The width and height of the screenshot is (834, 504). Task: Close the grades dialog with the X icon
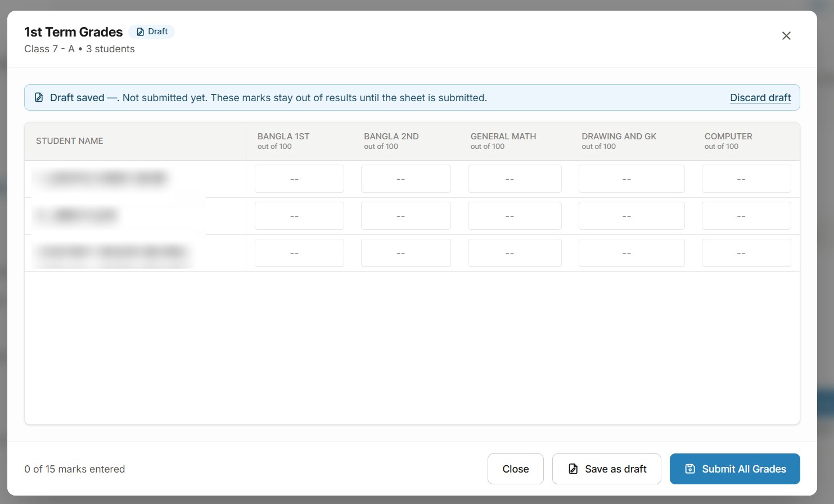[786, 36]
